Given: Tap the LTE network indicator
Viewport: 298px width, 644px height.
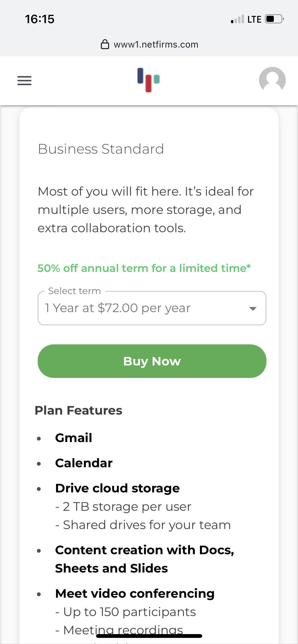Looking at the screenshot, I should (254, 19).
